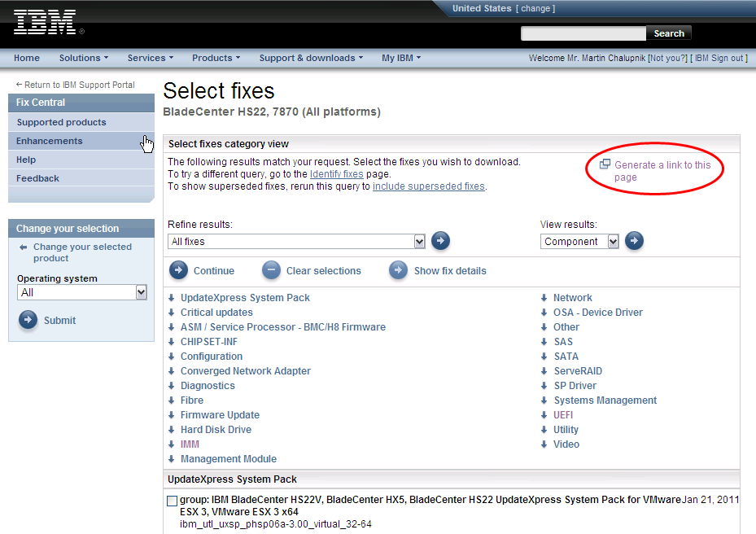This screenshot has width=756, height=534.
Task: Go to the Home tab
Action: tap(27, 58)
